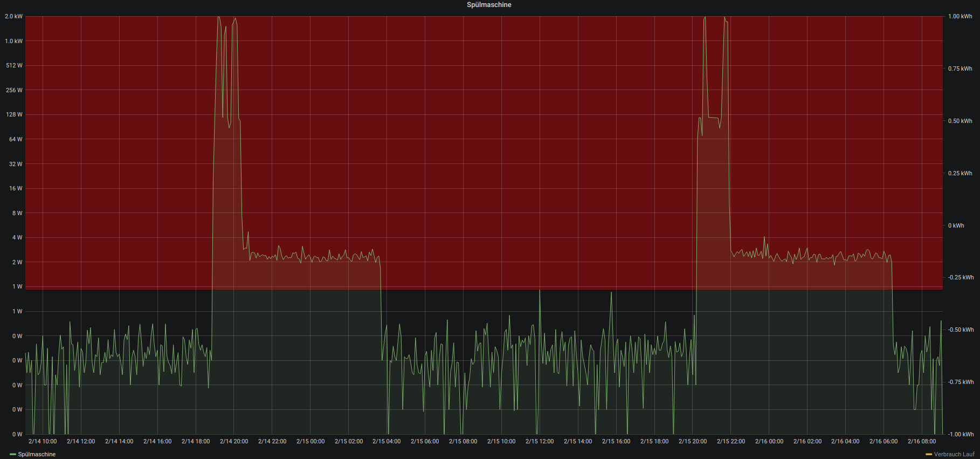
Task: Toggle the Verbrauch Lauf series in legend
Action: tap(954, 454)
